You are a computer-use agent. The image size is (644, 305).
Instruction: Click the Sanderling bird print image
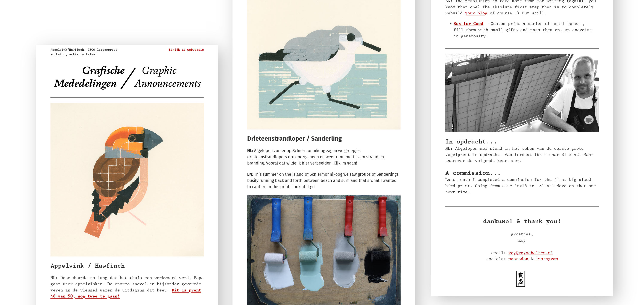324,65
